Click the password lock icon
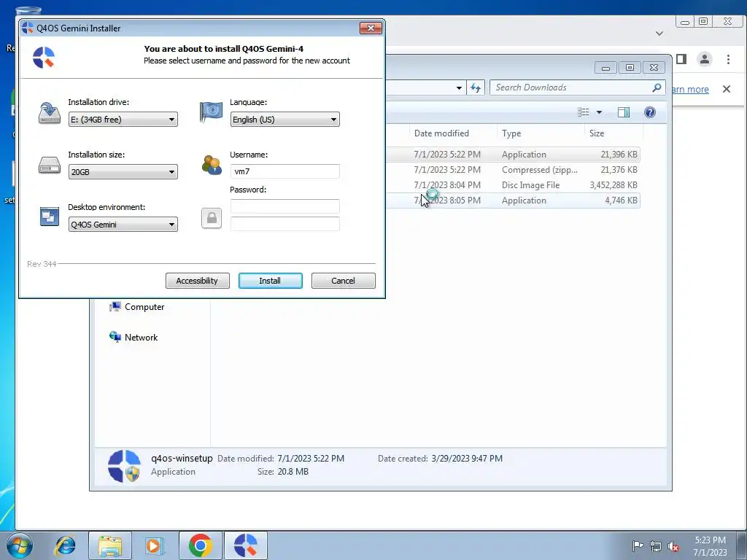This screenshot has width=747, height=560. click(x=212, y=218)
